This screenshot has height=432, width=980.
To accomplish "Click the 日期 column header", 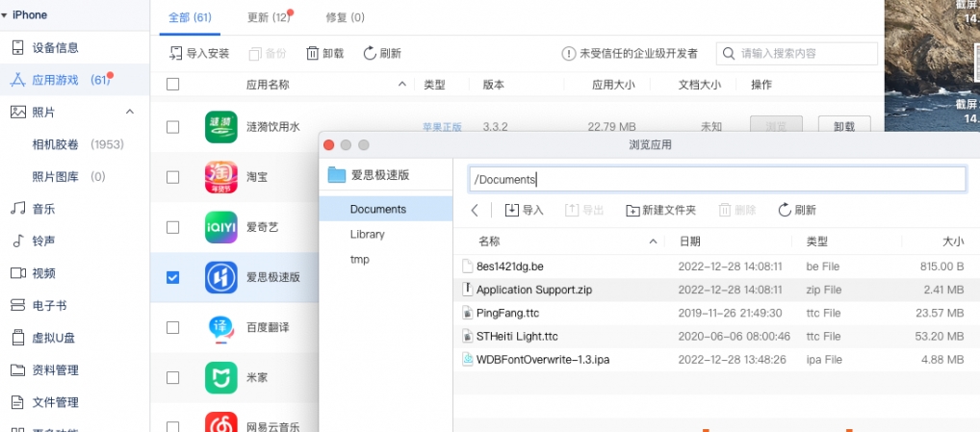I will (689, 241).
